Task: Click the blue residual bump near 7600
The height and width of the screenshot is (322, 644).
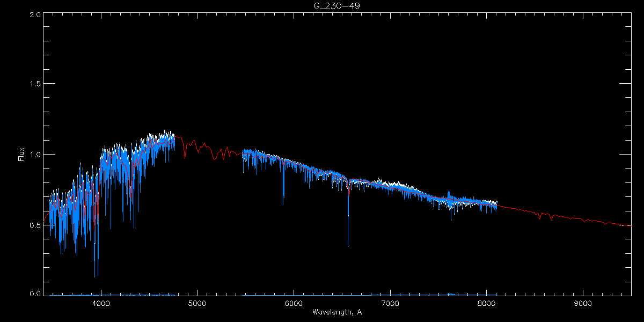Action: [451, 294]
